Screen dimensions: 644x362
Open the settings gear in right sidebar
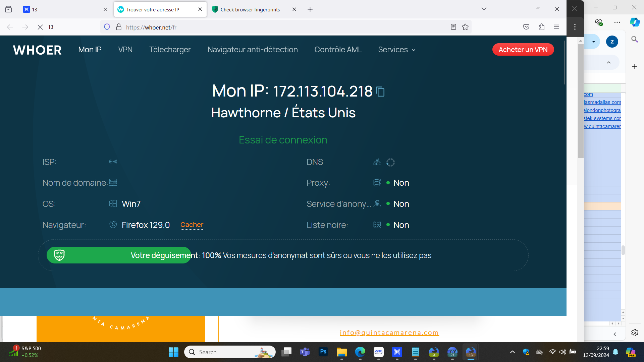pyautogui.click(x=635, y=333)
